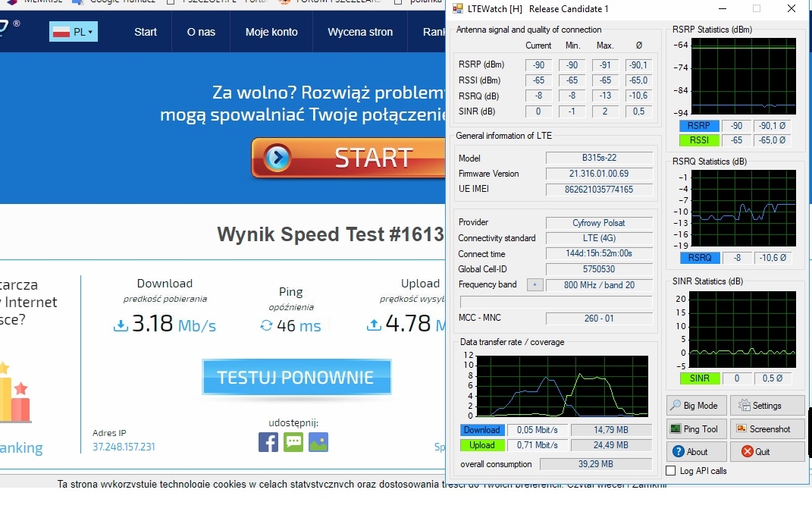The width and height of the screenshot is (812, 521).
Task: Click the UE IMEI value field
Action: point(599,189)
